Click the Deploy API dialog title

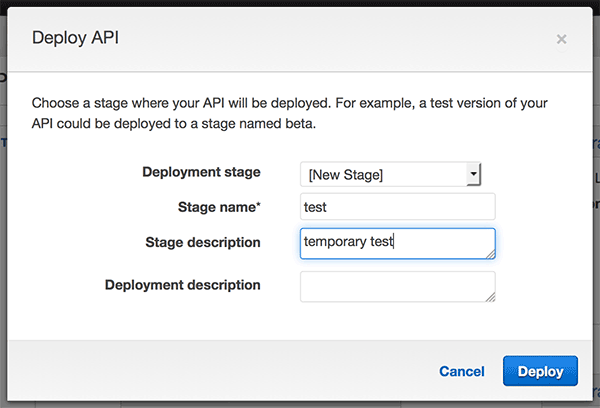coord(75,38)
